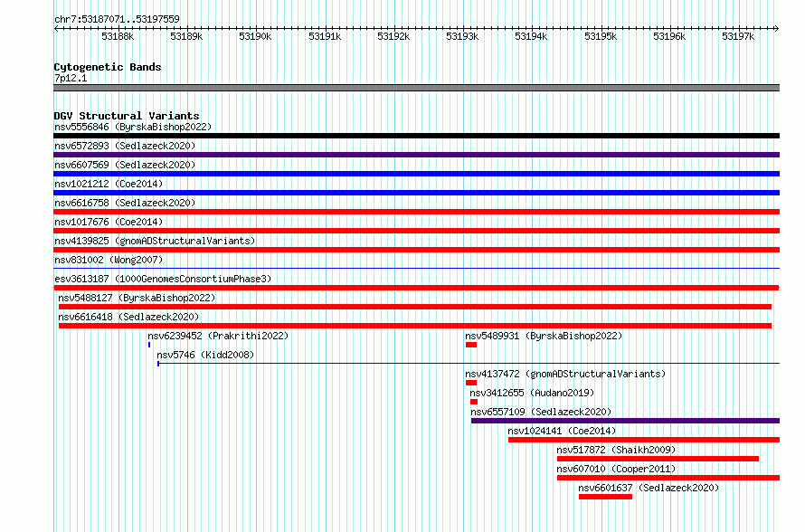The image size is (805, 532).
Task: Click the 53191k ruler tick label
Action: (325, 36)
